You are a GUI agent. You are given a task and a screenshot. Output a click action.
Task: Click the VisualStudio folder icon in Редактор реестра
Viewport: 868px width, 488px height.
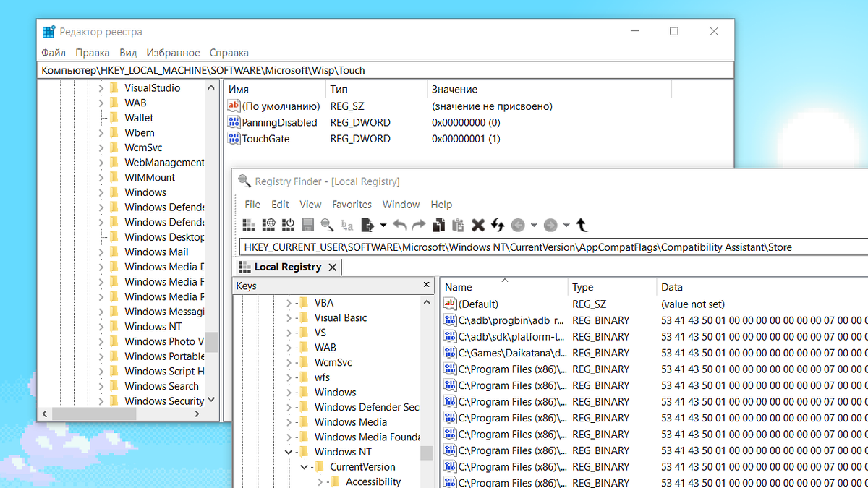[114, 87]
